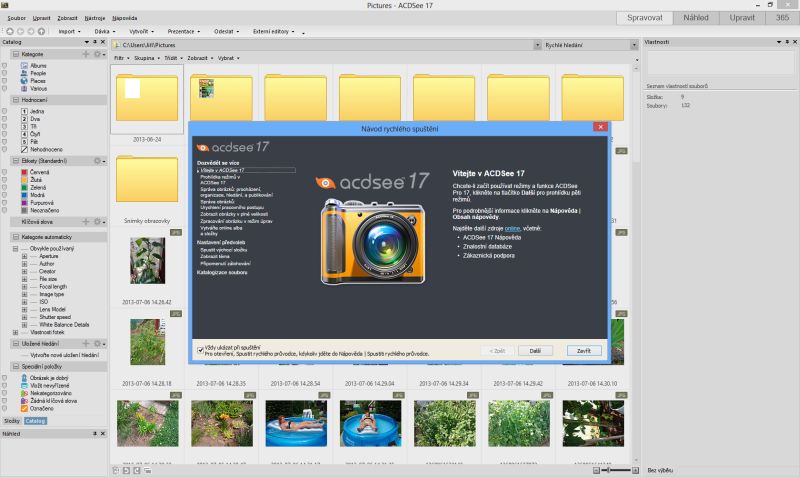800x478 pixels.
Task: Switch to the Složky tab
Action: 12,421
